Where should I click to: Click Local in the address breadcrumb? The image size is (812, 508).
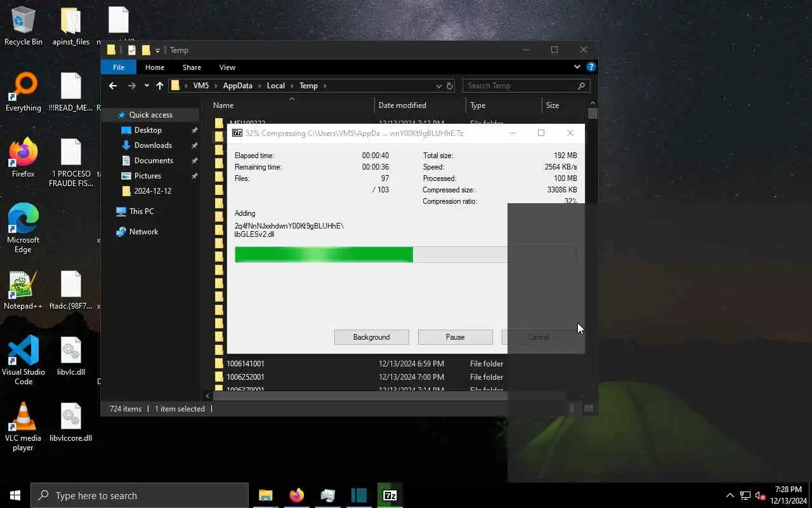pyautogui.click(x=275, y=86)
